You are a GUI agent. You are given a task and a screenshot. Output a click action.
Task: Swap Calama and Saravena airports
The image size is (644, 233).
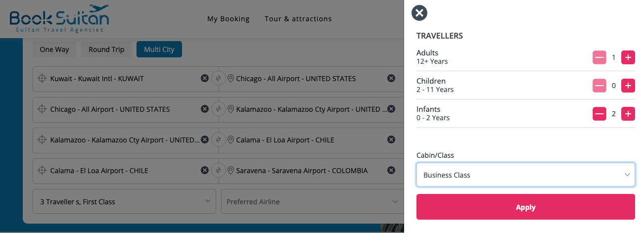[x=218, y=170]
